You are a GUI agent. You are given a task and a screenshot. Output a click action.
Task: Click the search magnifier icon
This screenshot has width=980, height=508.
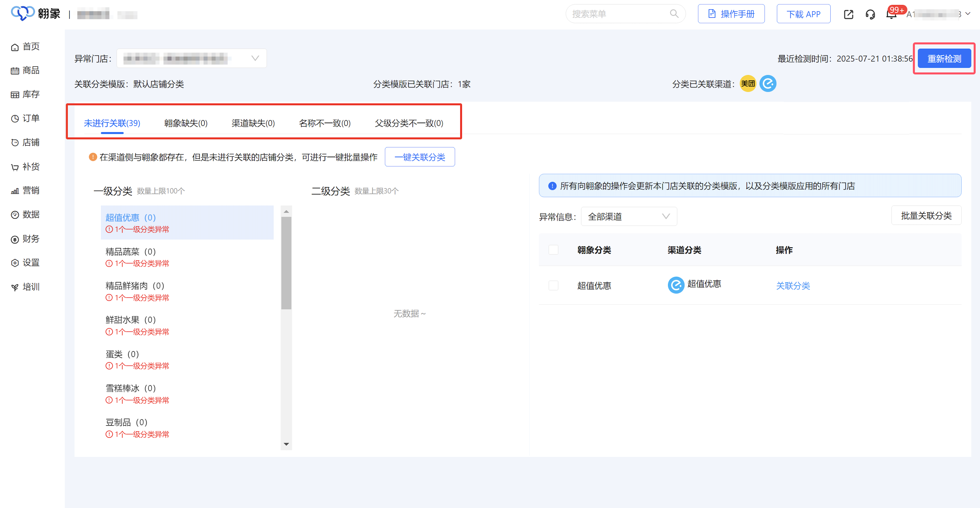674,14
